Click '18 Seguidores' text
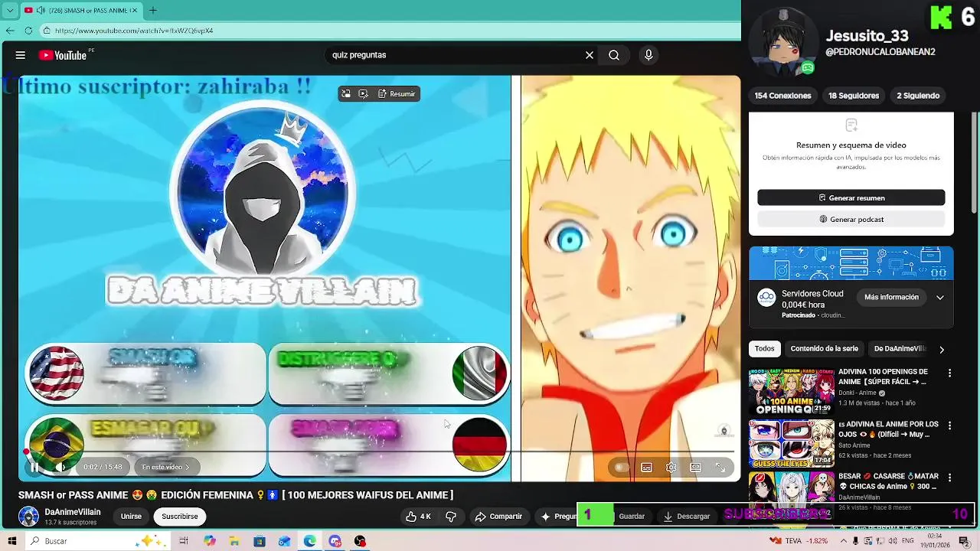 (x=854, y=96)
